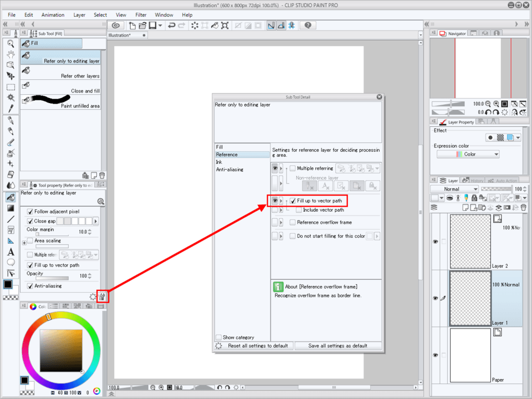Enable Multiple referring in Sub Tool Detail
This screenshot has width=532, height=399.
[293, 168]
